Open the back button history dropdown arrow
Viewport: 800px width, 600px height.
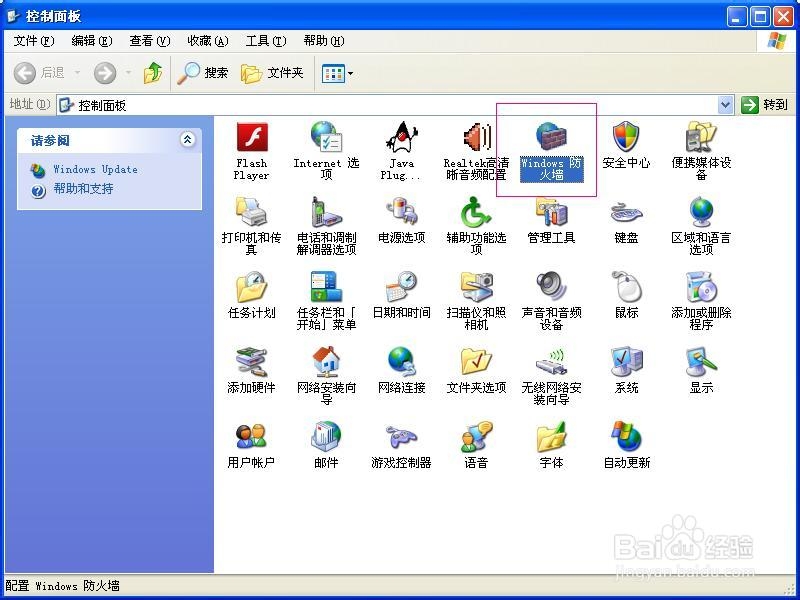click(x=78, y=73)
